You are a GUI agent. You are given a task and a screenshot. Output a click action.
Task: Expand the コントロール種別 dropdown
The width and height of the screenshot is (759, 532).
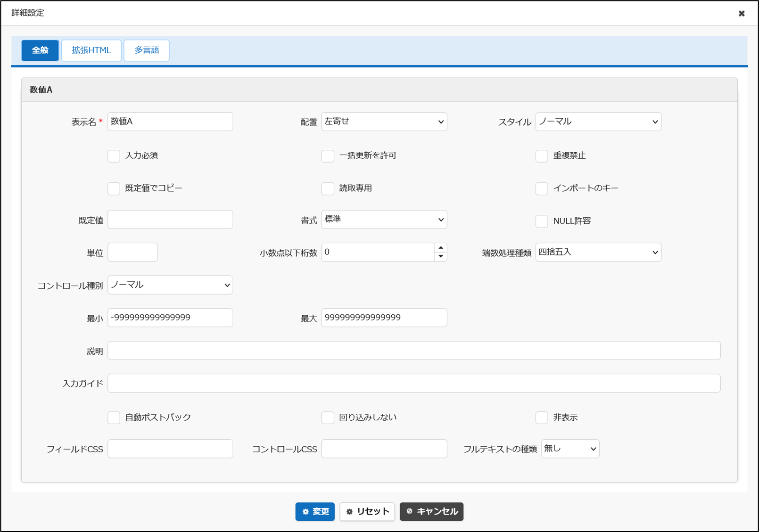click(x=170, y=285)
